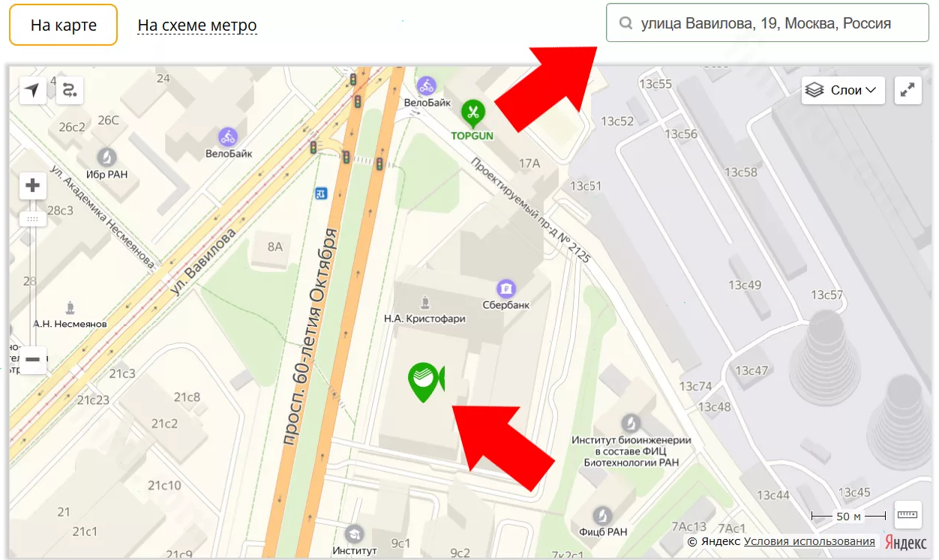Image resolution: width=939 pixels, height=560 pixels.
Task: Zoom out with the minus button
Action: pyautogui.click(x=32, y=359)
